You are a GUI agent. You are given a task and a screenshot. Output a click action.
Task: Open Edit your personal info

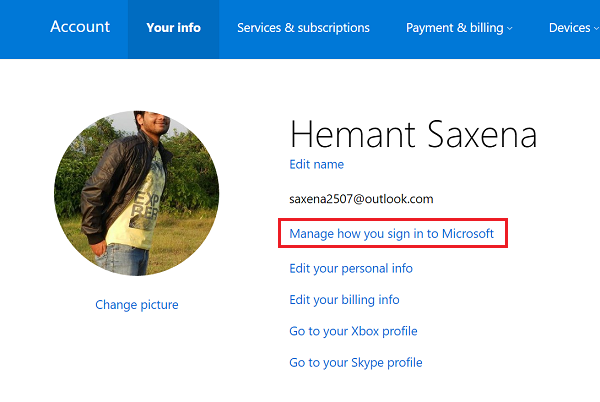coord(351,268)
